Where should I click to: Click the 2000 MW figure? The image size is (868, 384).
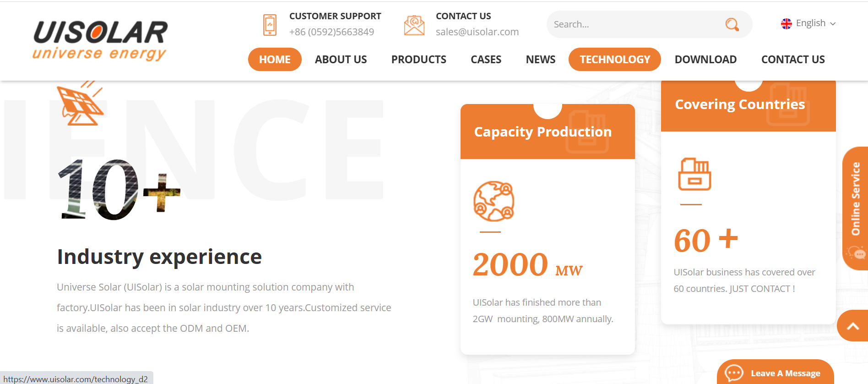(527, 265)
